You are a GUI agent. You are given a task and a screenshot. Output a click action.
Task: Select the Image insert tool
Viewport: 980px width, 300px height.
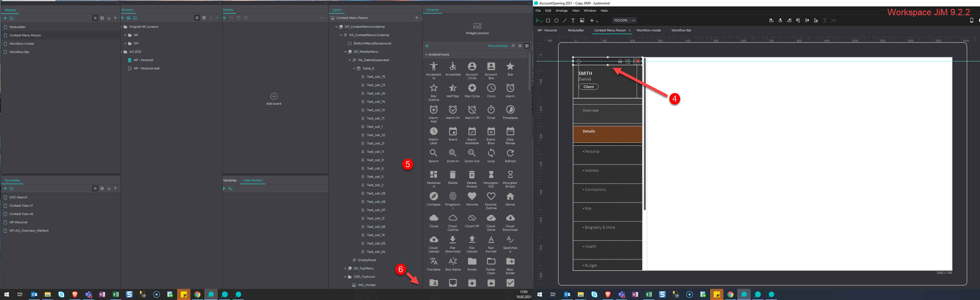tap(582, 21)
